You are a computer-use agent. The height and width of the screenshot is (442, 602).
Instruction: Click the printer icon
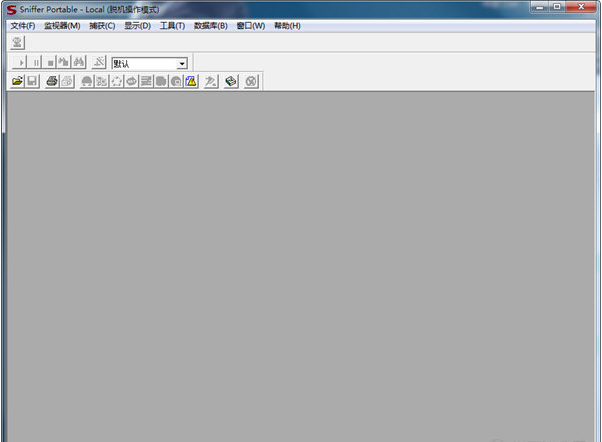pyautogui.click(x=52, y=81)
